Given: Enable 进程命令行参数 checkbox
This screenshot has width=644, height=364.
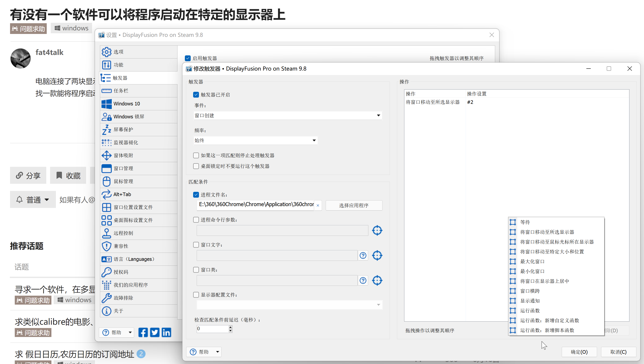Looking at the screenshot, I should click(196, 220).
